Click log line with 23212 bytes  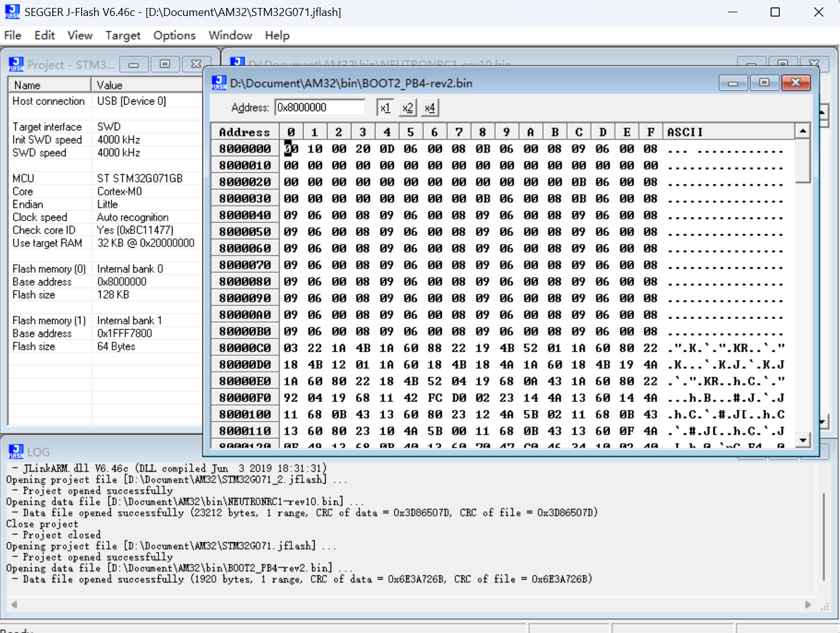tap(304, 513)
